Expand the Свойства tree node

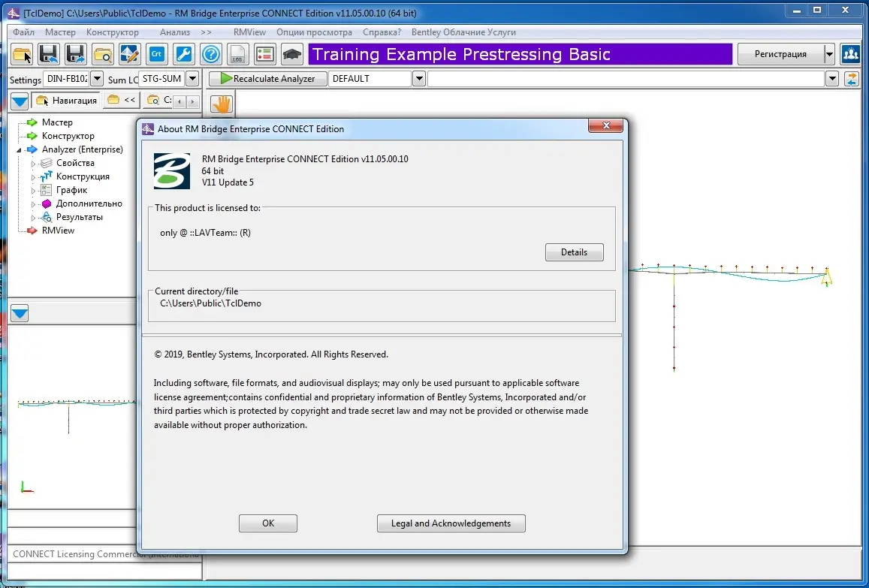pyautogui.click(x=33, y=164)
